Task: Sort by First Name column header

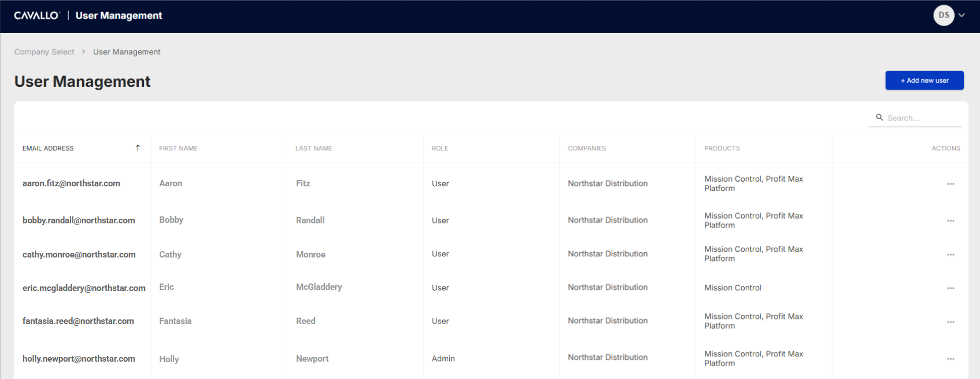Action: coord(179,149)
